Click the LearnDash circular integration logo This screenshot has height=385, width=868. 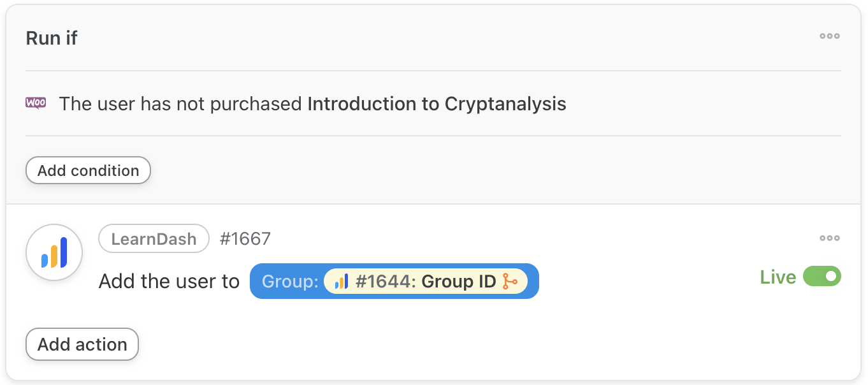click(x=54, y=252)
